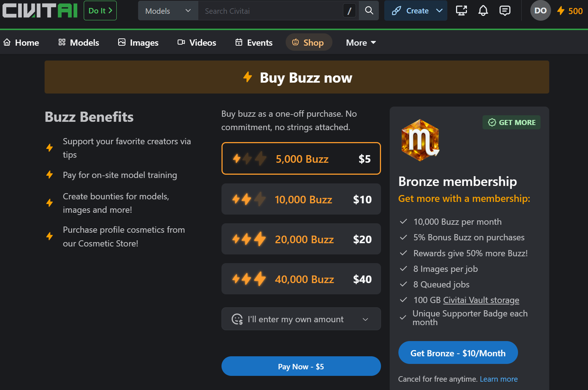Click '10,000 Buzz per month' benefit
Screen dimensions: 588x390
pos(457,221)
